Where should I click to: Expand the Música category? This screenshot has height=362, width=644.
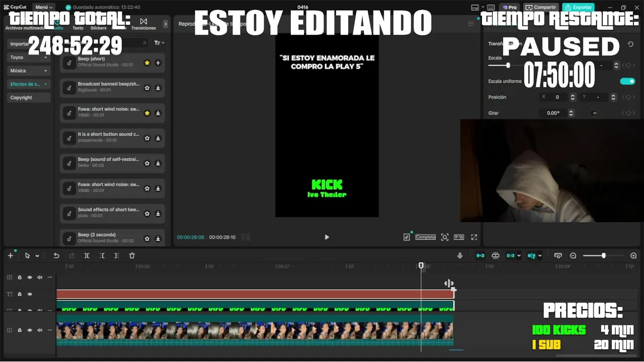[x=29, y=71]
